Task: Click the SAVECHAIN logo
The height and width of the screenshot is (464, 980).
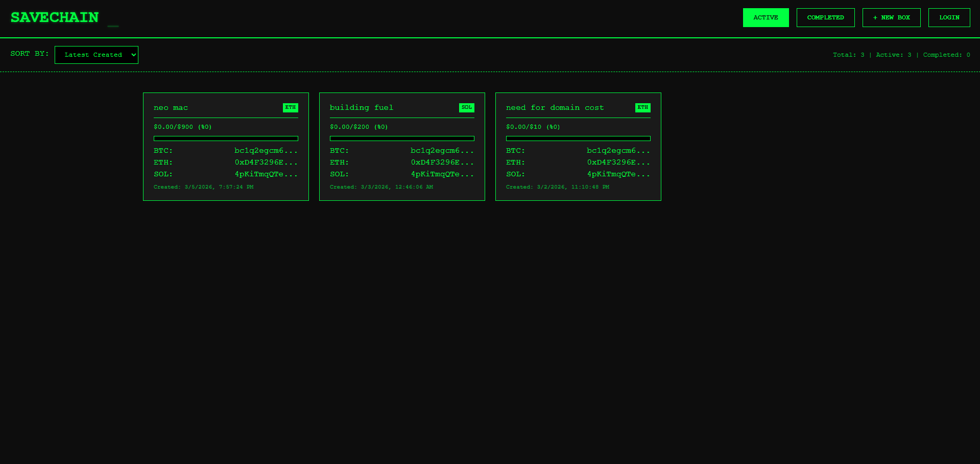Action: coord(54,17)
